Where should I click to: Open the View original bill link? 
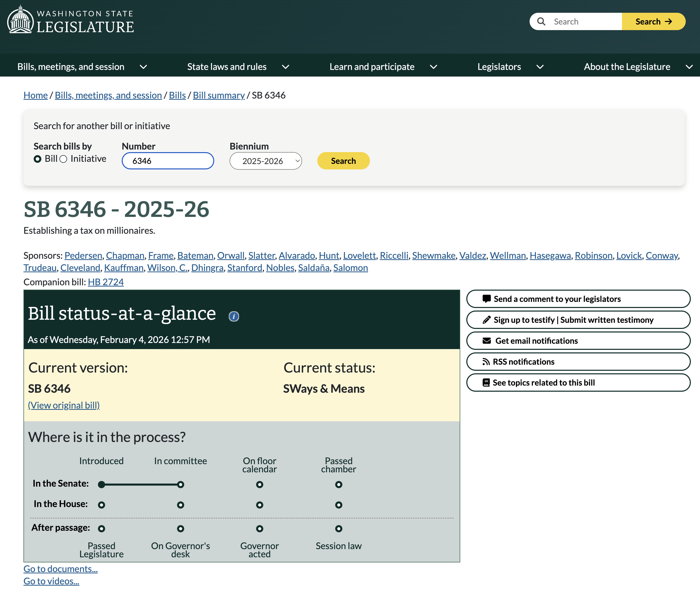(x=64, y=405)
